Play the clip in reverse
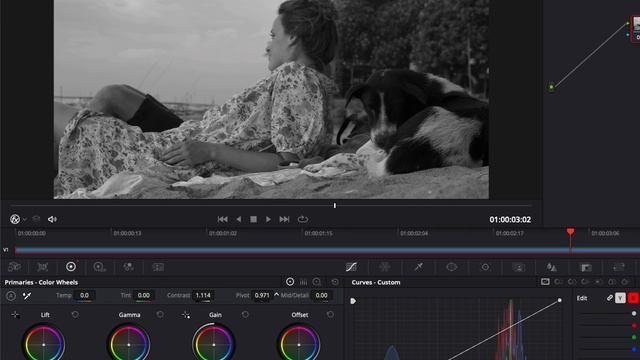Viewport: 640px width, 360px height. (x=239, y=219)
